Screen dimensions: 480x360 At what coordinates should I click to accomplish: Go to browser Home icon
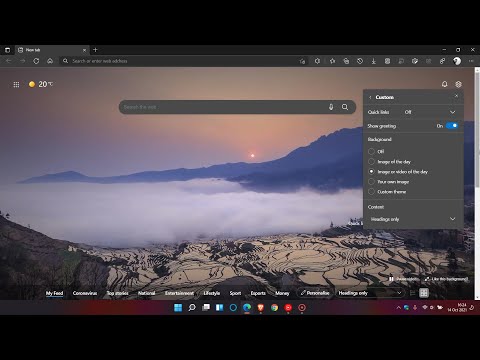click(x=50, y=61)
